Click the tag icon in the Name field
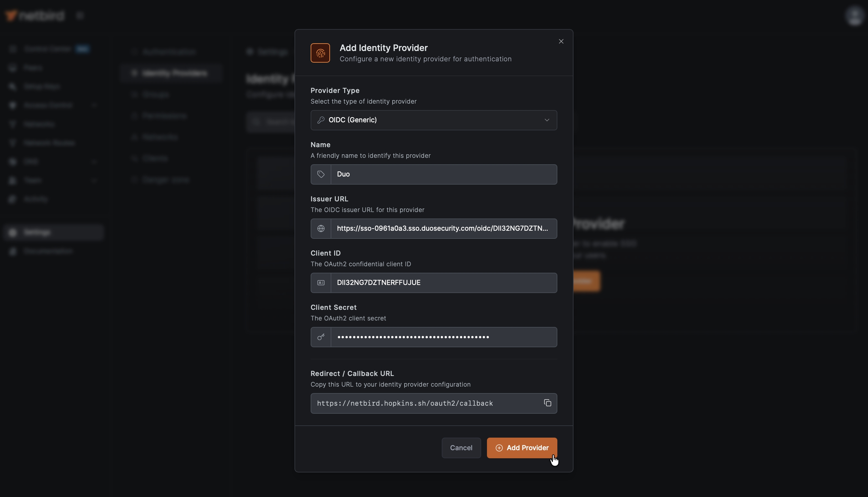The image size is (868, 497). [x=321, y=174]
